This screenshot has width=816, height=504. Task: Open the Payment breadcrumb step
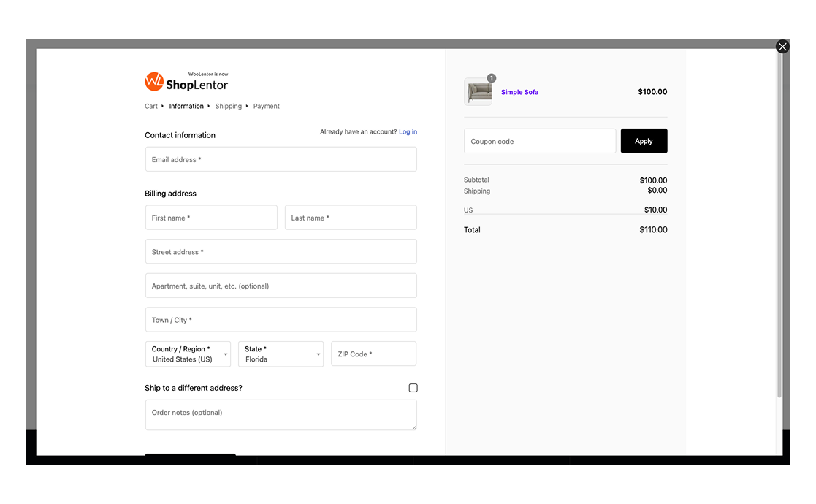tap(266, 106)
